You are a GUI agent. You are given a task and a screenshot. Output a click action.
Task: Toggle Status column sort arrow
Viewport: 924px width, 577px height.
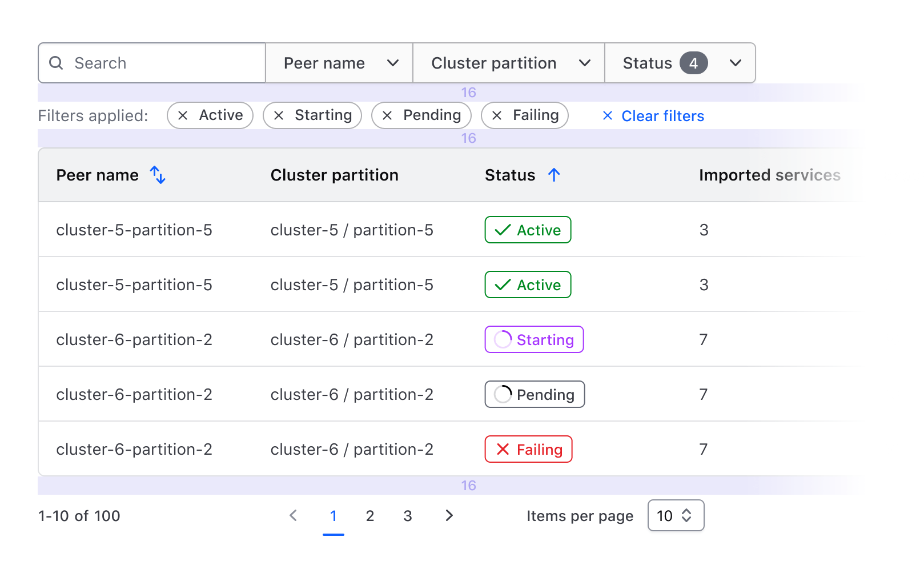point(554,175)
